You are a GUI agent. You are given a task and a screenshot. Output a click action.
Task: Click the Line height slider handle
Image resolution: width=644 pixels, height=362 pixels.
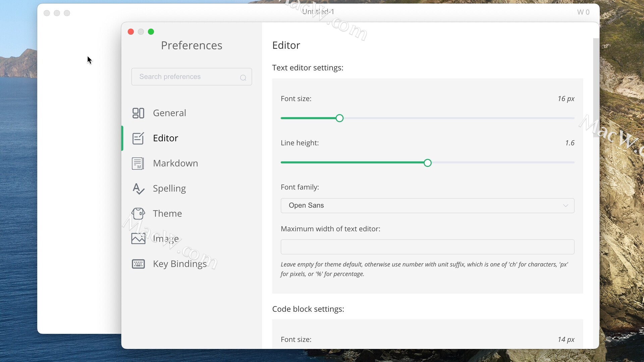click(427, 163)
